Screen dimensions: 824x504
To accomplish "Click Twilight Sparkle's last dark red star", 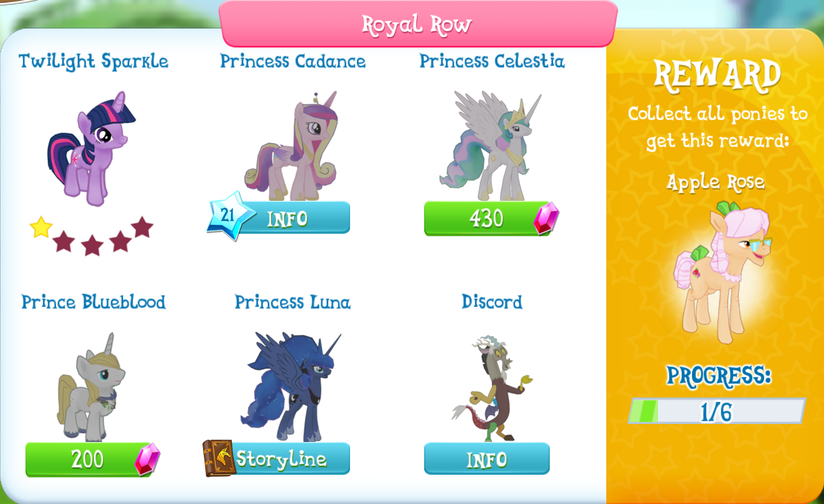I will coord(142,227).
